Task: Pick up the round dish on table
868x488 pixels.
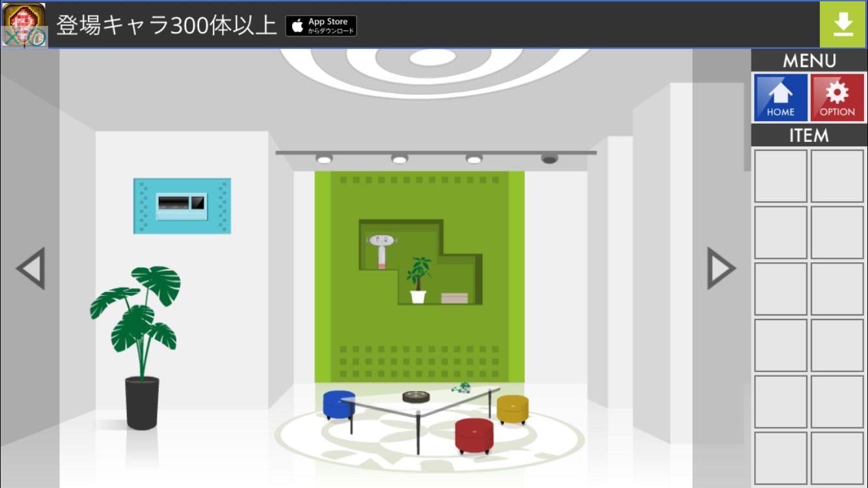Action: point(415,396)
